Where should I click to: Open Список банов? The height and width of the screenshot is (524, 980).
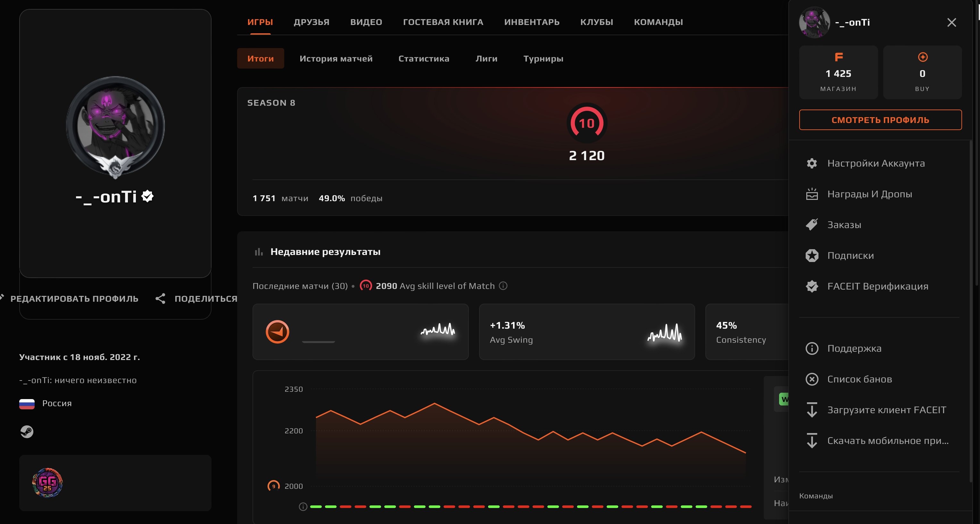click(x=860, y=379)
